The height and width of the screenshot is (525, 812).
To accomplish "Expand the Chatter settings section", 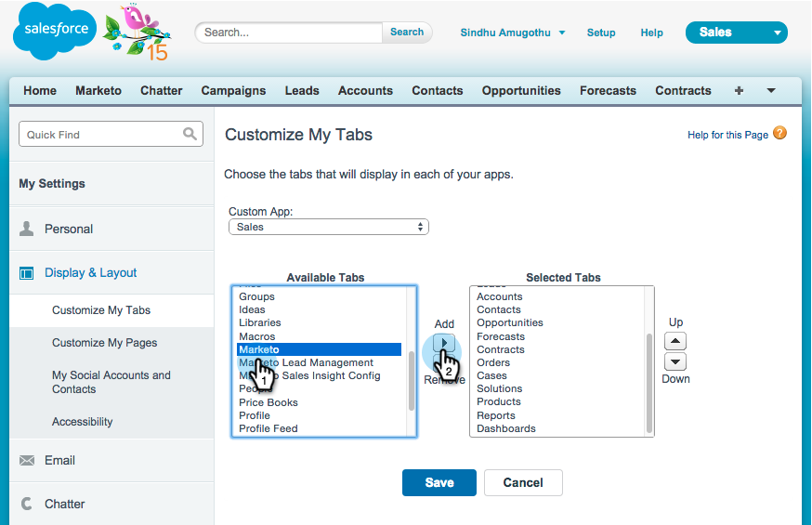I will (111, 504).
